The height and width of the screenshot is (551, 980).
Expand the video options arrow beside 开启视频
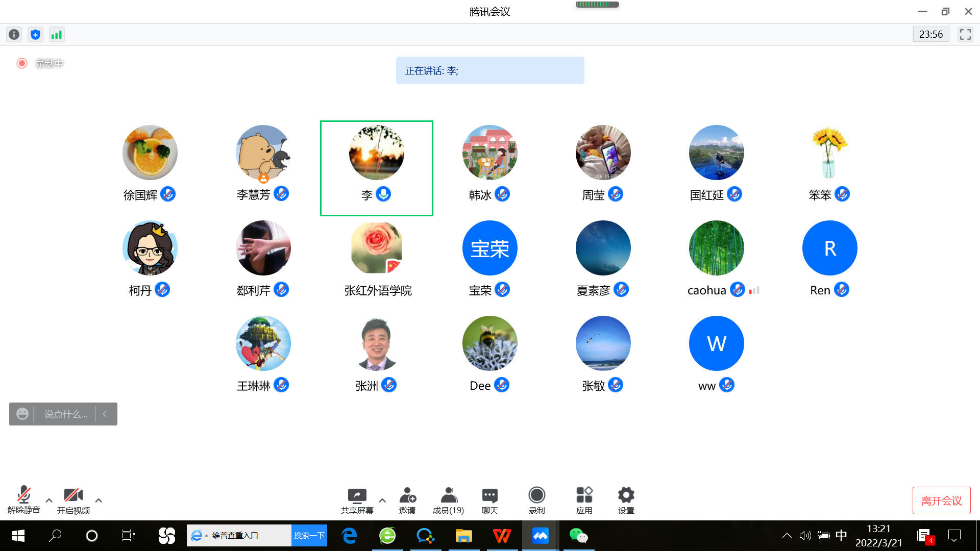click(99, 500)
